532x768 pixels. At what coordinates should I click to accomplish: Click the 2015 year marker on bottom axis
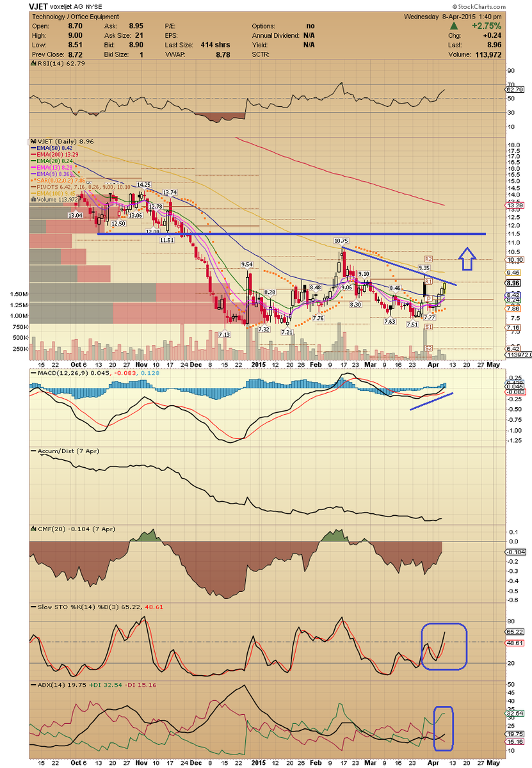pos(259,762)
